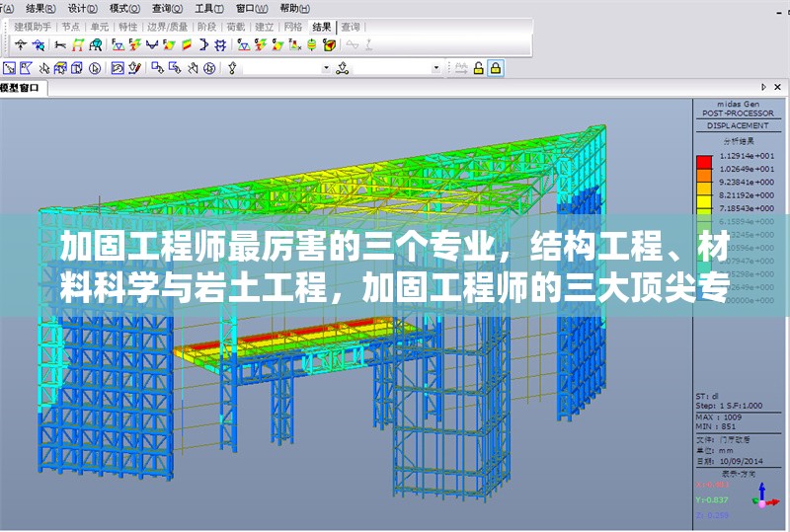
Task: Click the select single icon at the start of the selection toolbar
Action: (9, 68)
